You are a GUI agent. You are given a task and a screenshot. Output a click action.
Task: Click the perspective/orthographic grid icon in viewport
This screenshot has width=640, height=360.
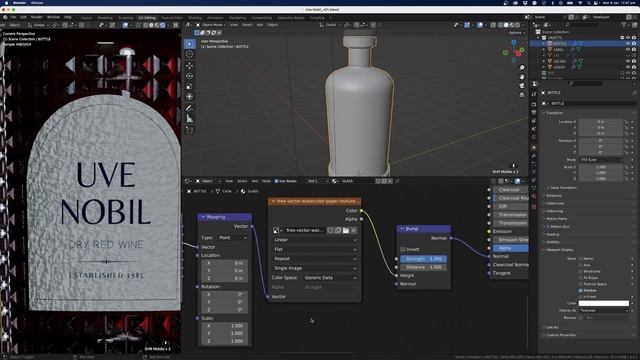click(522, 94)
